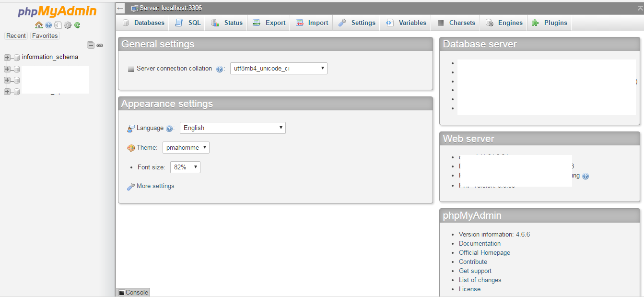Click the Database server panel header
The width and height of the screenshot is (644, 297).
click(x=539, y=44)
